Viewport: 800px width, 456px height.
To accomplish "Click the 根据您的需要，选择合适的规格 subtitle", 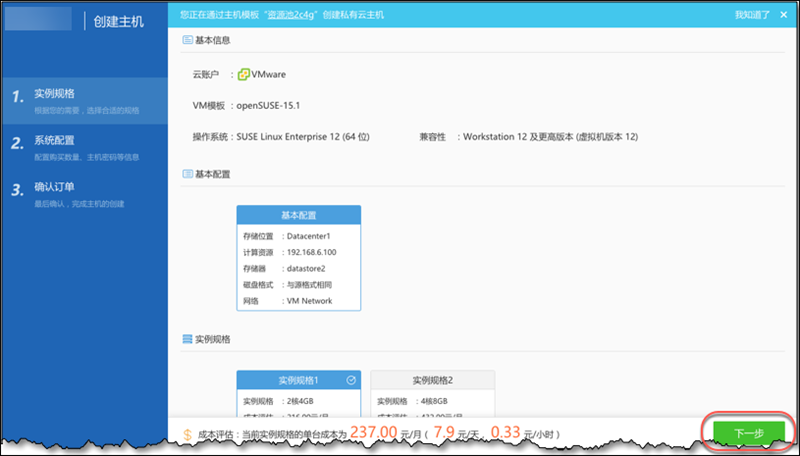I will pos(87,111).
